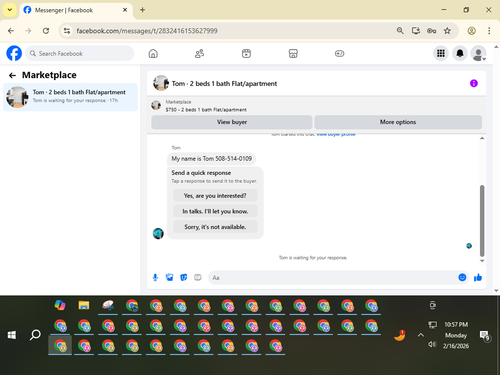Open the account profile avatar menu
The width and height of the screenshot is (500, 375).
click(x=478, y=53)
